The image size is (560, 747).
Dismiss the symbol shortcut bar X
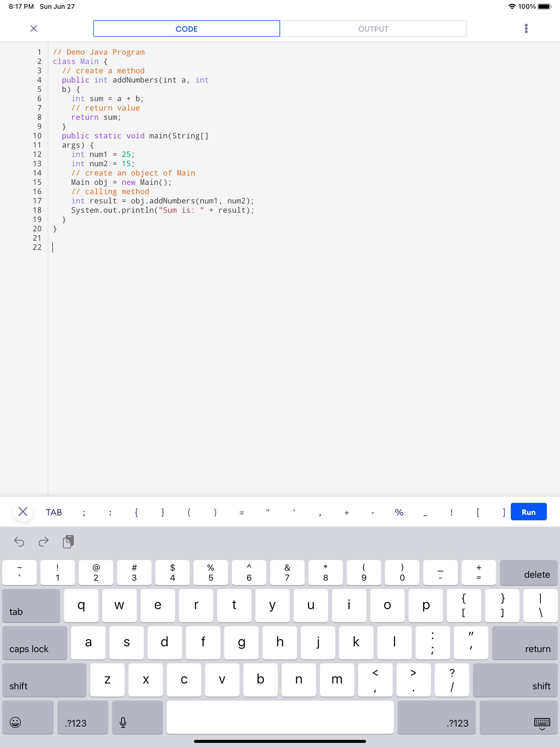tap(23, 512)
